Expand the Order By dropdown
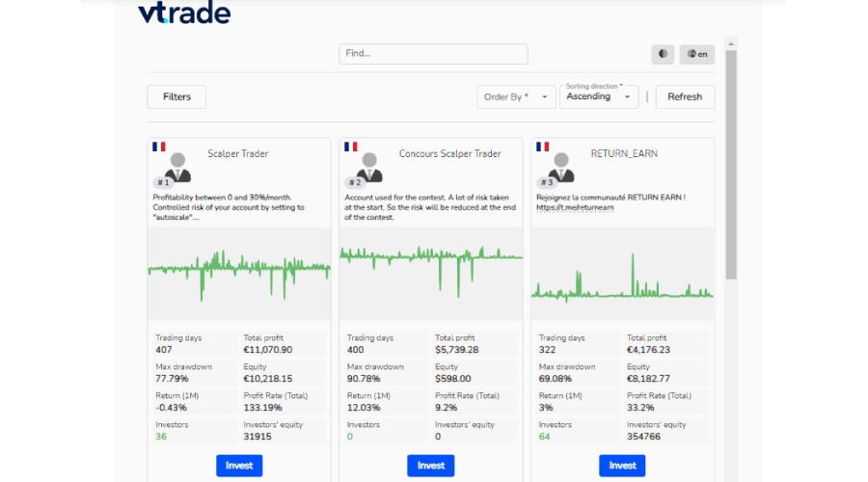 pyautogui.click(x=516, y=96)
